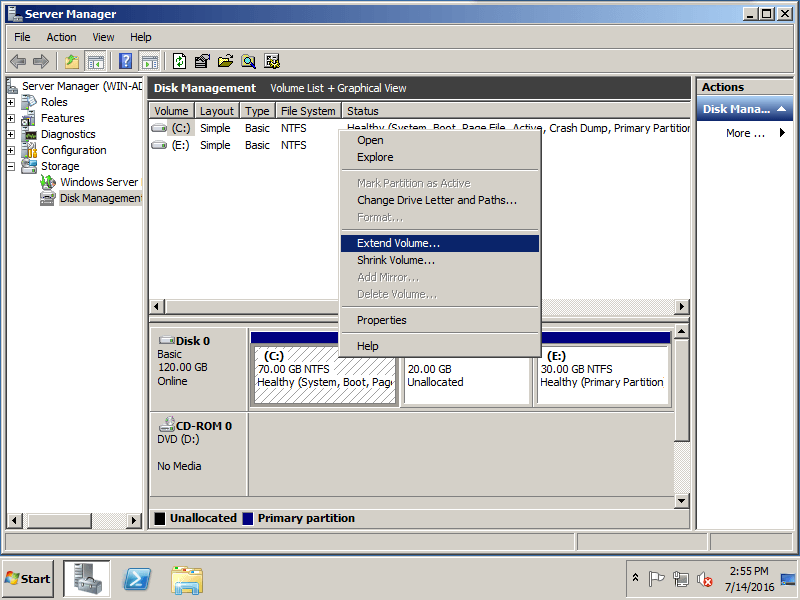This screenshot has height=600, width=800.
Task: Toggle the Show/Hide Action Pane icon
Action: point(149,62)
